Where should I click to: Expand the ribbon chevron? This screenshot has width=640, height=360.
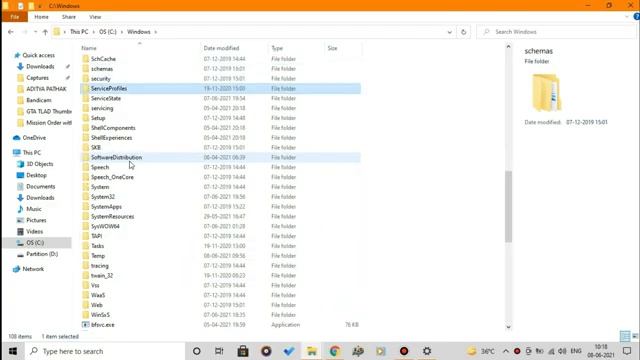click(x=627, y=17)
